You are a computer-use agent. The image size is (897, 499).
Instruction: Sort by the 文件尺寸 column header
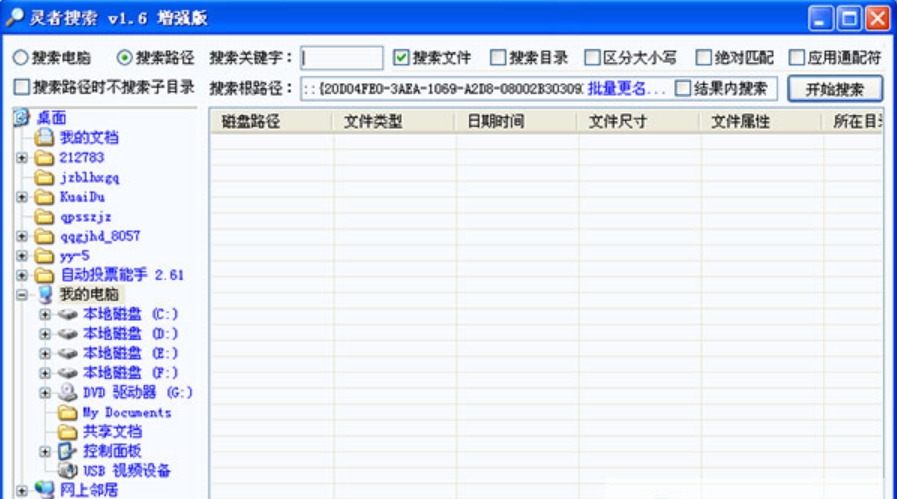tap(638, 121)
